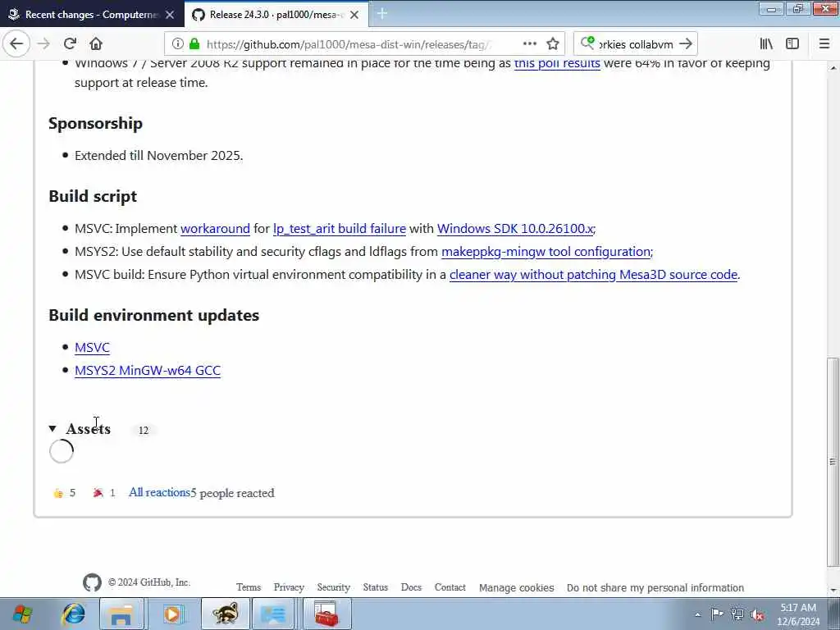Image resolution: width=840 pixels, height=630 pixels.
Task: Close the Recent changes tab
Action: click(x=170, y=15)
